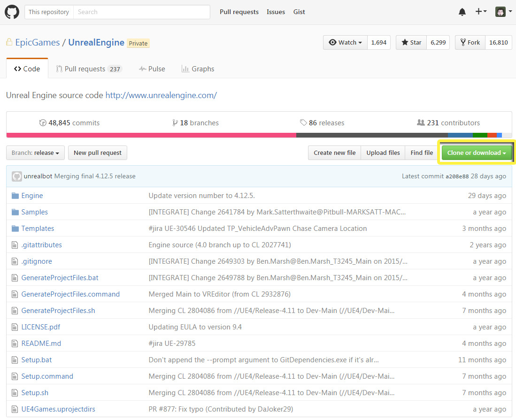Open the notifications bell icon
The height and width of the screenshot is (420, 516).
pyautogui.click(x=462, y=12)
